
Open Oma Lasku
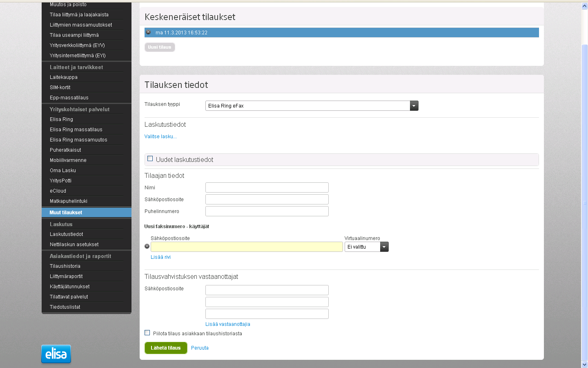63,171
